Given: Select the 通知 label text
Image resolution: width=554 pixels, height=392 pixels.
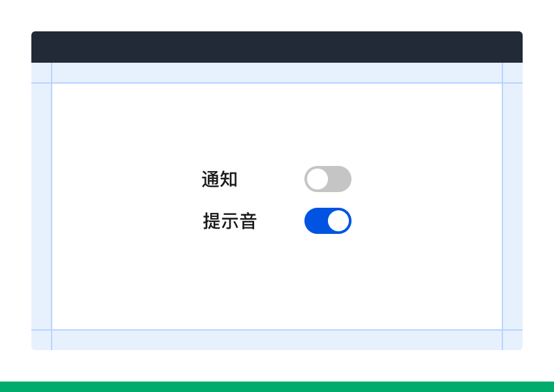Looking at the screenshot, I should point(220,179).
